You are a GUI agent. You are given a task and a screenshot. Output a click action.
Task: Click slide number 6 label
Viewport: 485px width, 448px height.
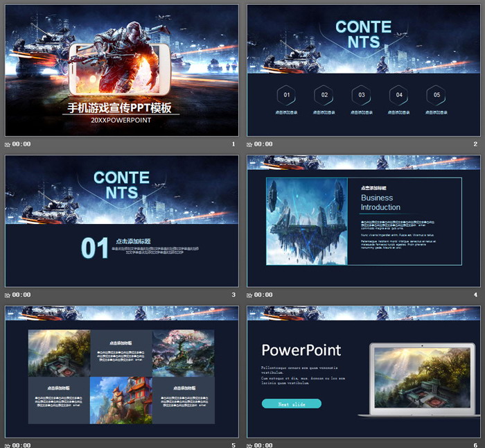click(x=475, y=445)
